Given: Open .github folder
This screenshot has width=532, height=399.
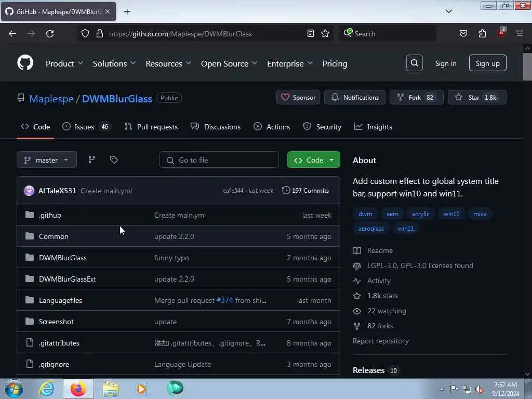Looking at the screenshot, I should 50,215.
